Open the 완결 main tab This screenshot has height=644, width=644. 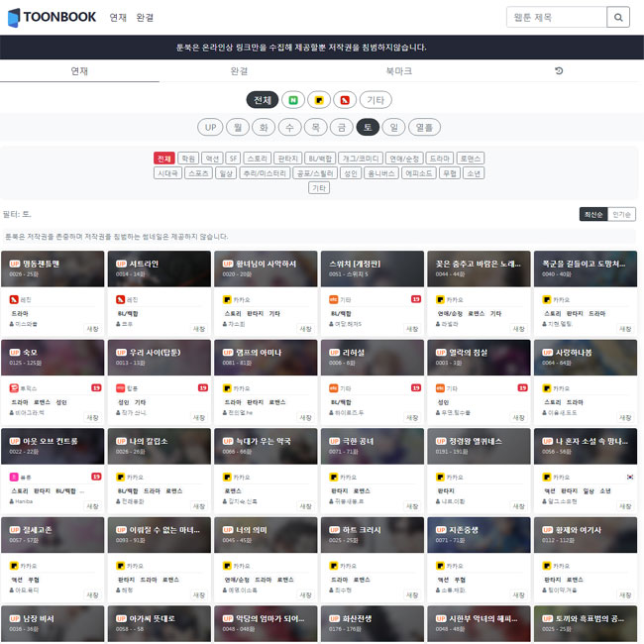pos(239,71)
